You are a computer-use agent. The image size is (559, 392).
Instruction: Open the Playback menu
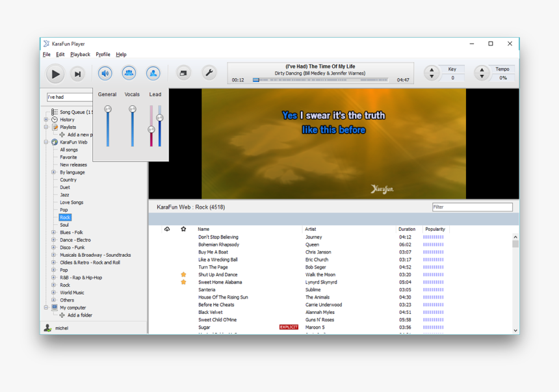80,55
